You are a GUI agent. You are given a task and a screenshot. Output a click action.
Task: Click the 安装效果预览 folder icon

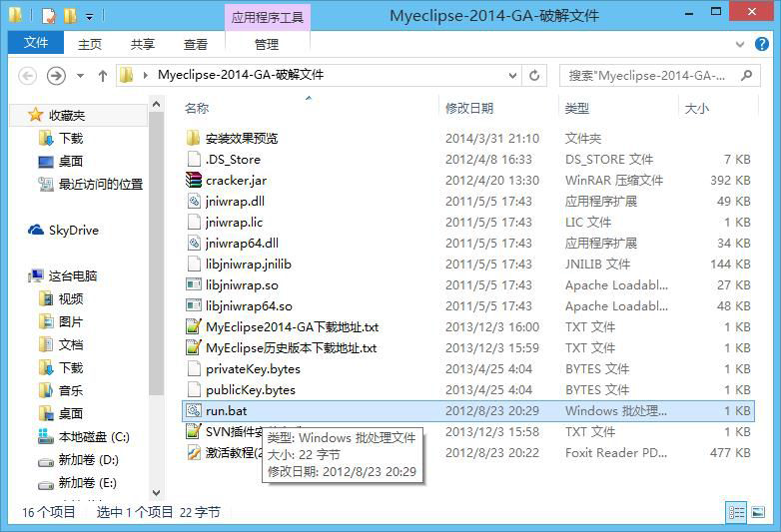coord(194,138)
